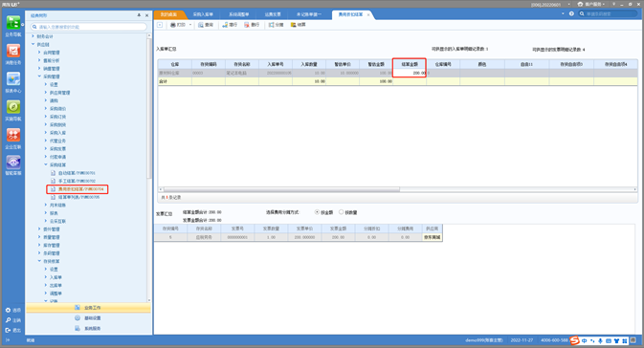Viewport: 644px width, 348px height.
Task: Collapse the 供应链 tree node
Action: (33, 44)
